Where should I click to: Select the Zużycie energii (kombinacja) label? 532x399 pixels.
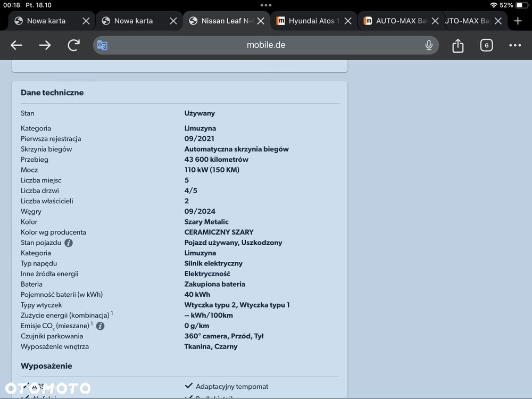click(65, 315)
